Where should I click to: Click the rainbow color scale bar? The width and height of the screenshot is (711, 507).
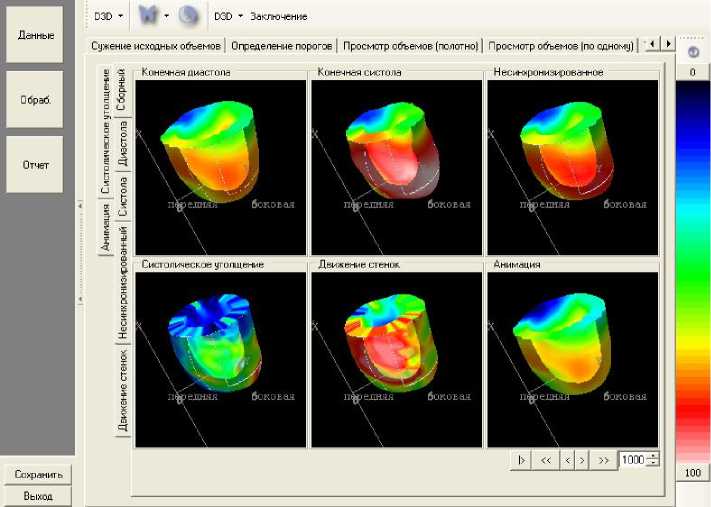[692, 271]
